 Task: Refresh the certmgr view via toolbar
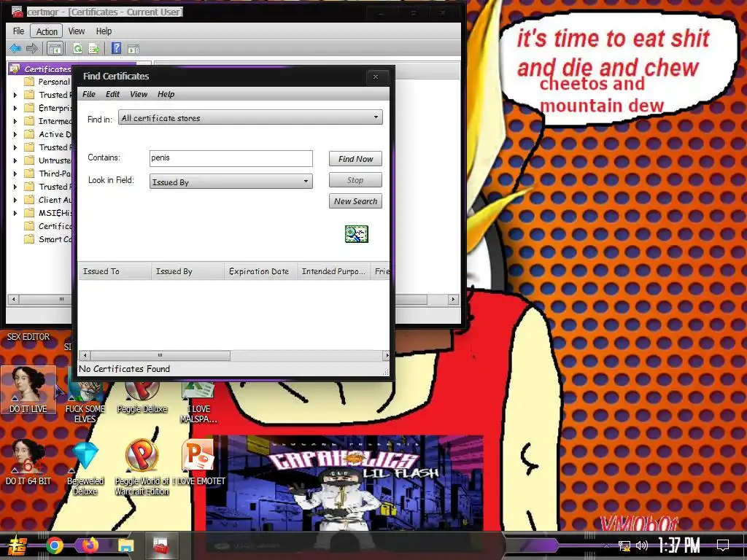pos(77,49)
